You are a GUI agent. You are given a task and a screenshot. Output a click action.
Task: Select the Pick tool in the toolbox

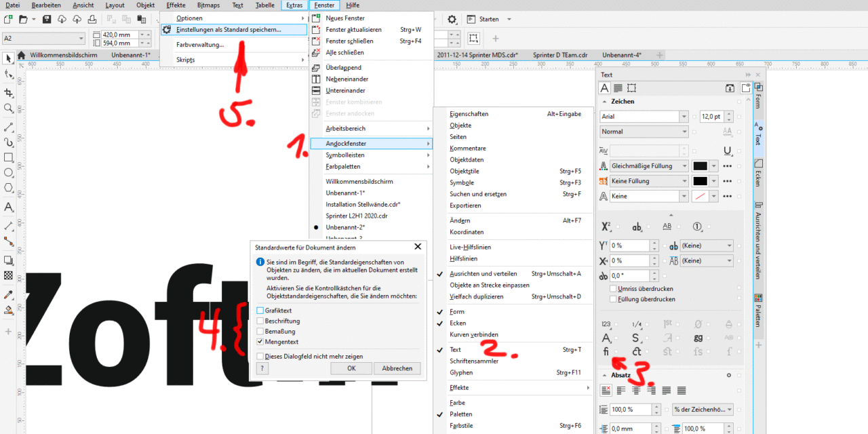coord(8,58)
